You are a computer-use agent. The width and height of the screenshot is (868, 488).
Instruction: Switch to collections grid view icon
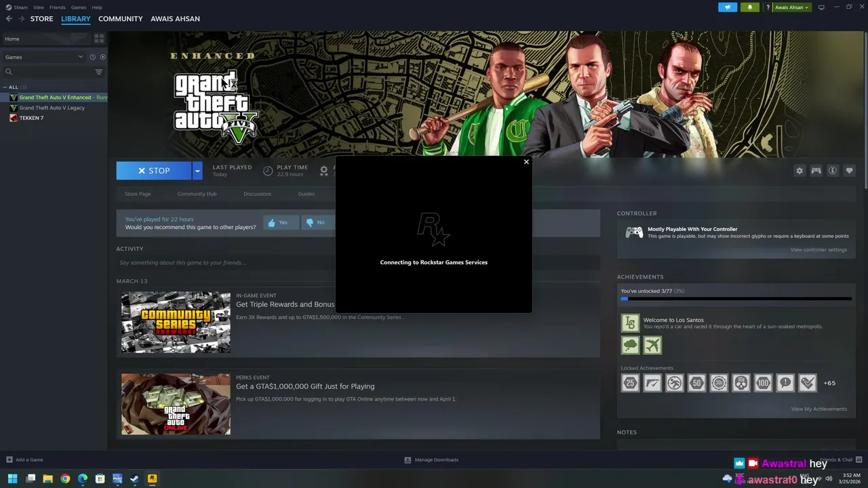[x=99, y=39]
